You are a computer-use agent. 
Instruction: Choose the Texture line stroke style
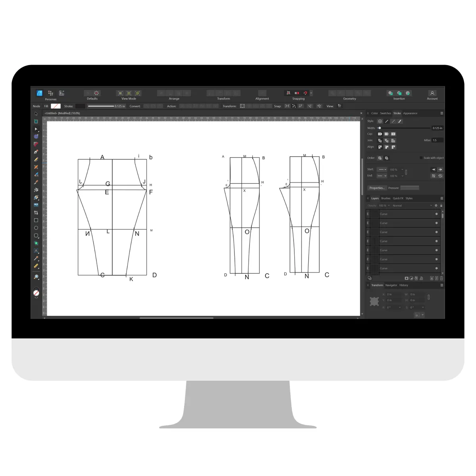(x=400, y=121)
